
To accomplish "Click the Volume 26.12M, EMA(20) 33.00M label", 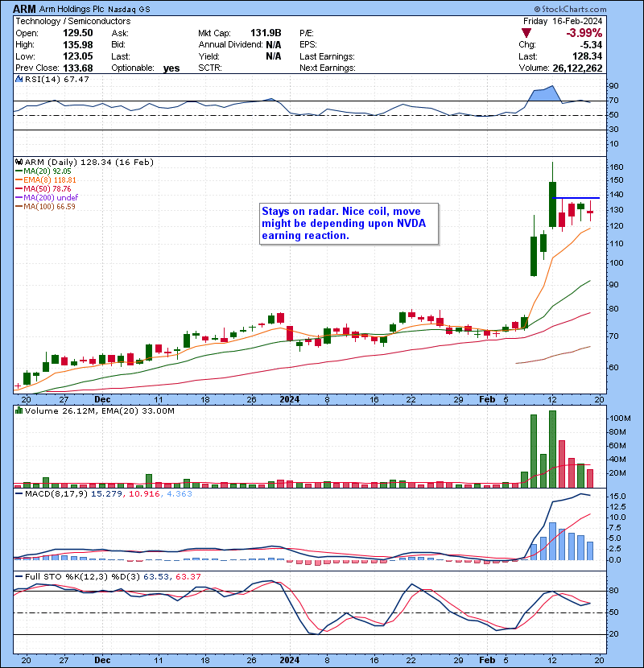I will pyautogui.click(x=100, y=411).
